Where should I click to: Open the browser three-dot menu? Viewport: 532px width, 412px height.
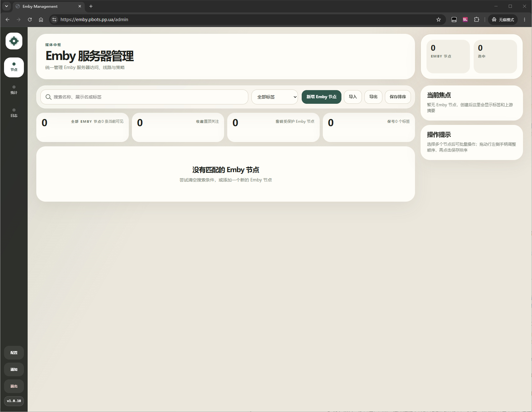(x=525, y=20)
